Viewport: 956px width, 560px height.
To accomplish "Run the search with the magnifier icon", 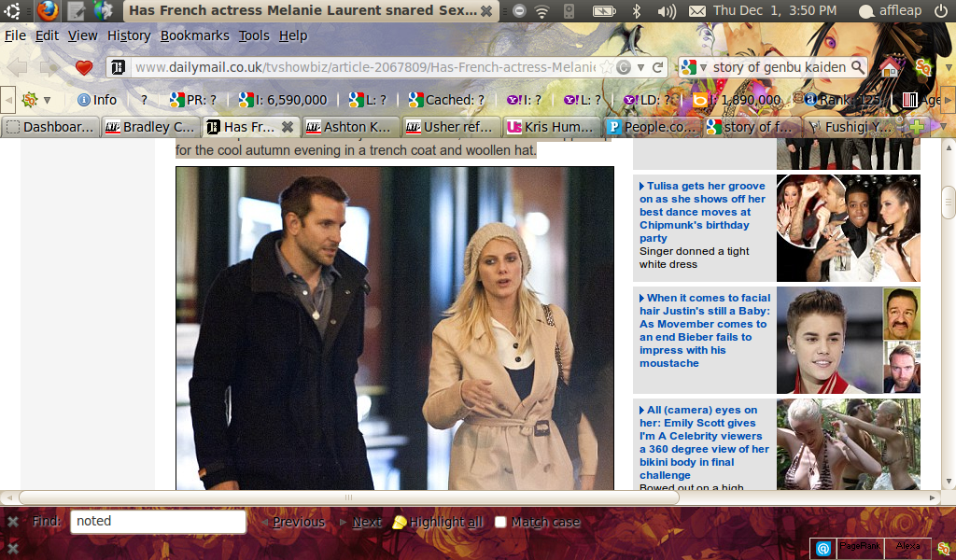I will [857, 67].
